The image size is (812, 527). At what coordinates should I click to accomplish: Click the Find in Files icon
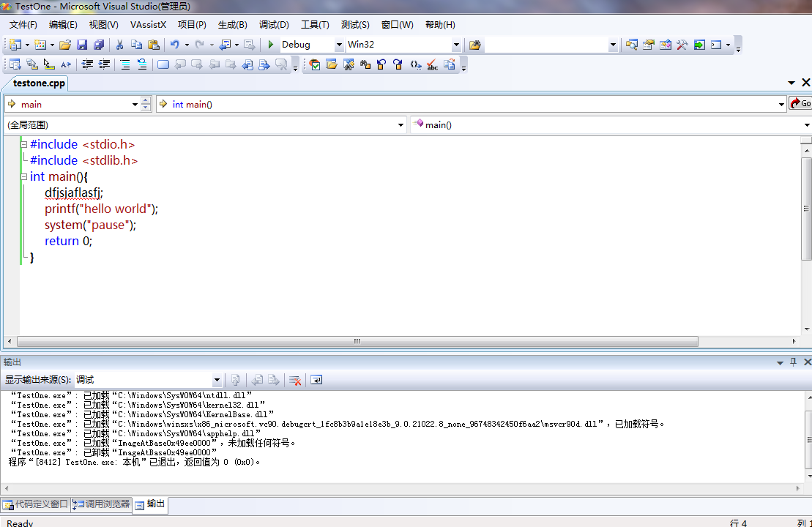[475, 45]
